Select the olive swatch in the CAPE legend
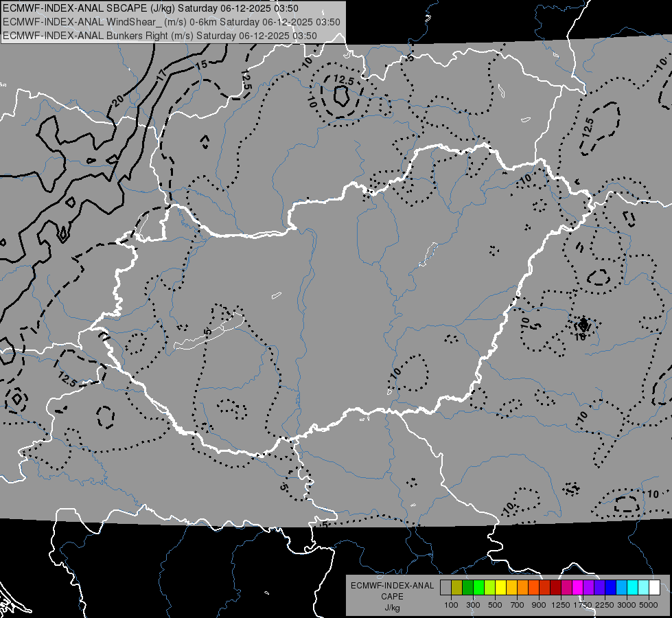 (457, 588)
